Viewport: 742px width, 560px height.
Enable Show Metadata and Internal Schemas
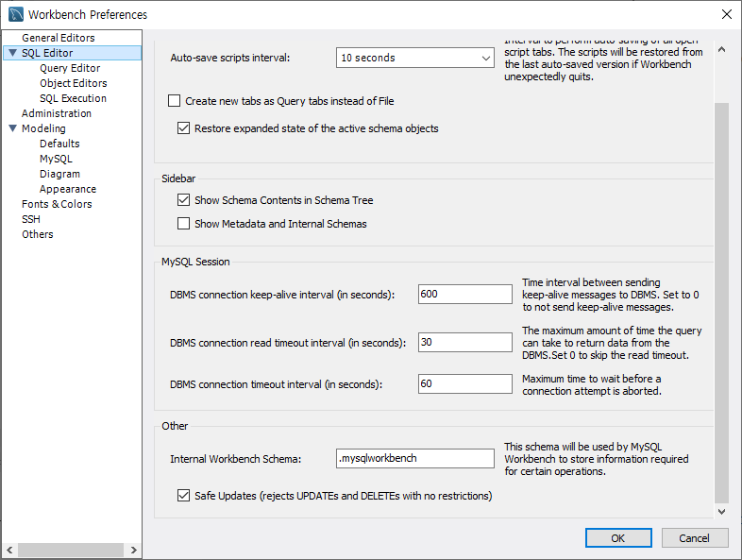pyautogui.click(x=183, y=224)
